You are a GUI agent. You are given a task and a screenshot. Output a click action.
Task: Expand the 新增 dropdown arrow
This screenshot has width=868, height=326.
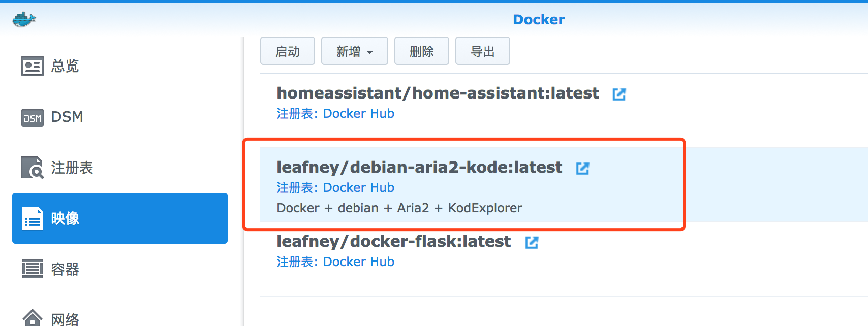click(370, 52)
